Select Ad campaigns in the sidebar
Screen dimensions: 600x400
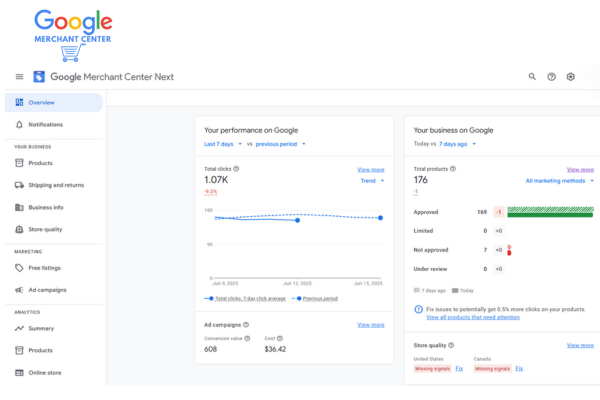point(54,290)
